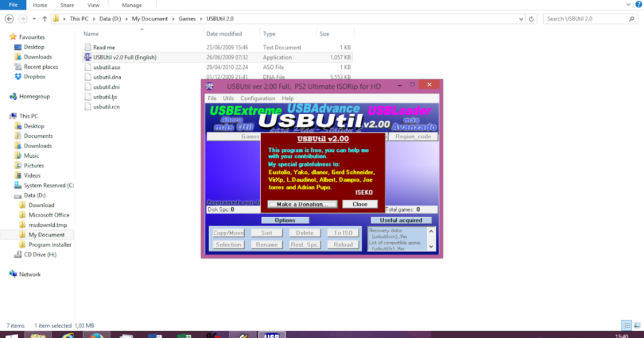Refresh the USBUtil 2.0 folder view
This screenshot has height=338, width=644.
coord(532,19)
